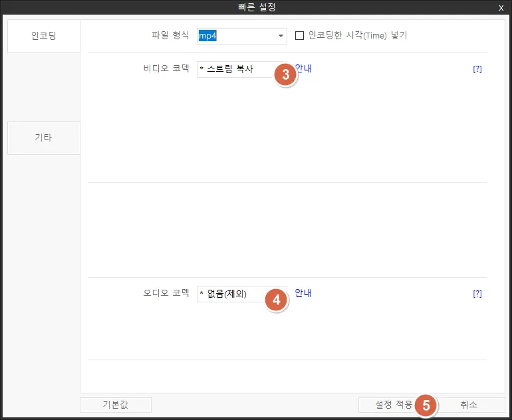Apply settings with 설정 적용 button
Image resolution: width=512 pixels, height=420 pixels.
click(x=394, y=405)
